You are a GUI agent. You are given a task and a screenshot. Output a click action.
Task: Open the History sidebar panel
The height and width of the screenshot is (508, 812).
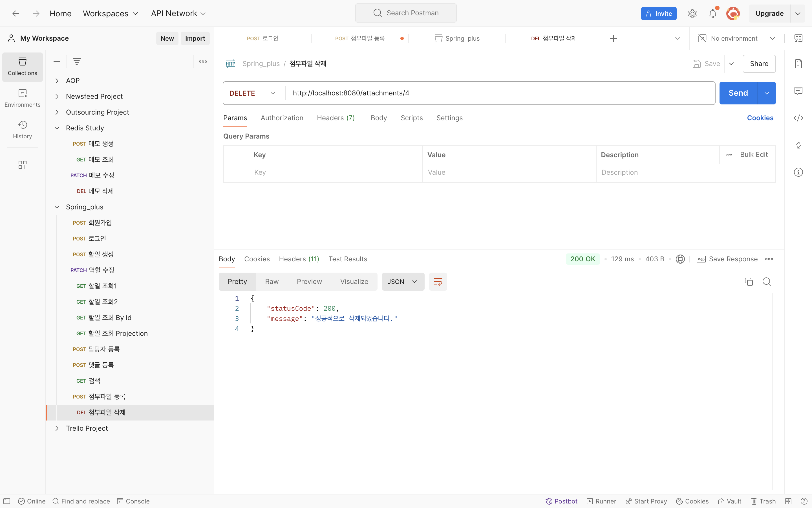tap(23, 130)
